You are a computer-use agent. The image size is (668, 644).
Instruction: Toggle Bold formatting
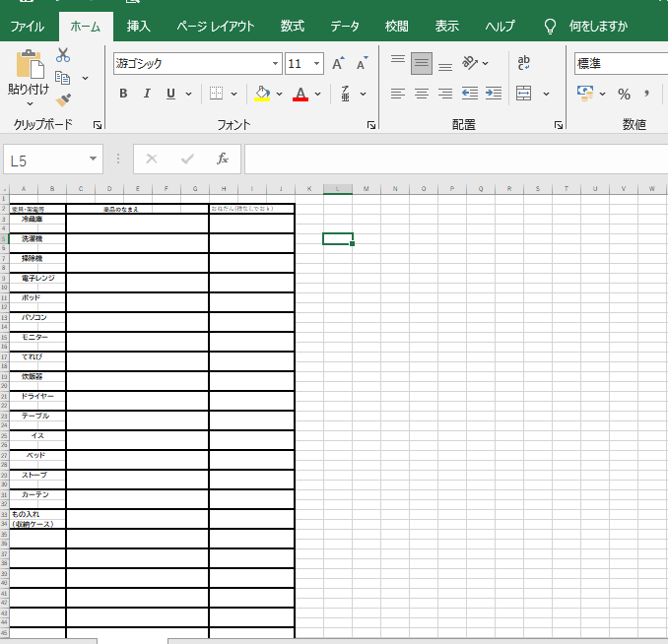point(123,94)
